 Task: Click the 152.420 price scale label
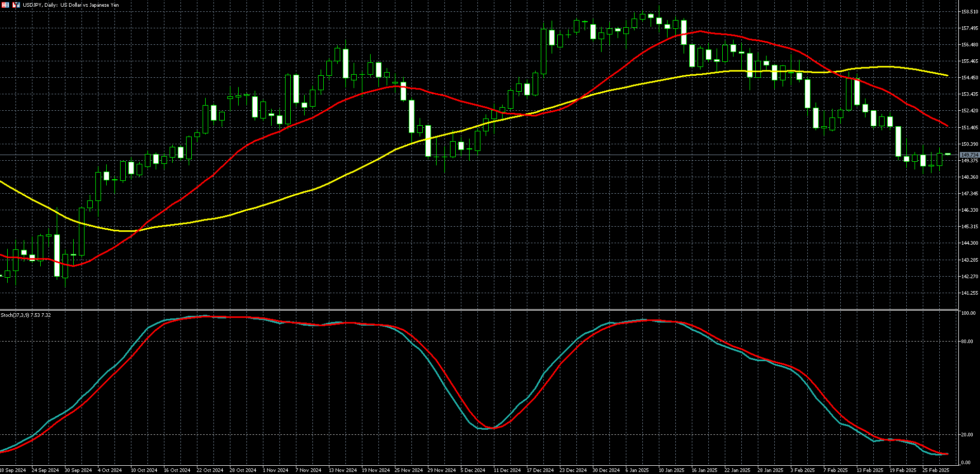click(970, 111)
